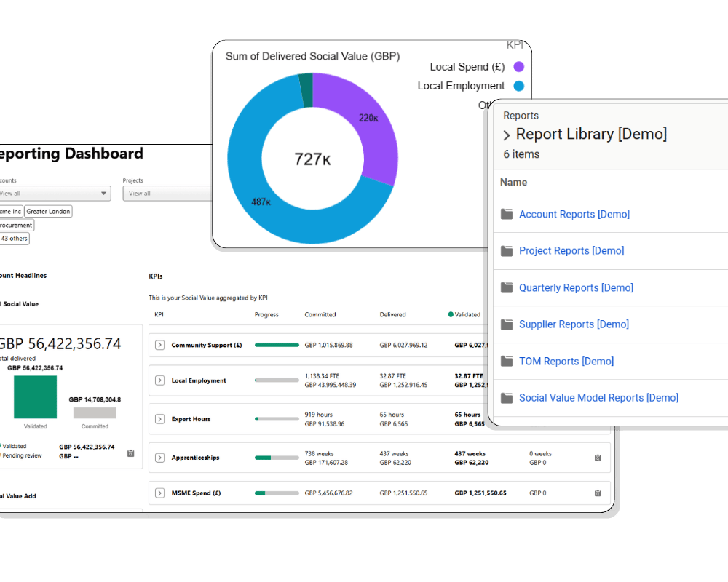This screenshot has width=728, height=582.
Task: Click the Project Reports folder icon
Action: point(507,251)
